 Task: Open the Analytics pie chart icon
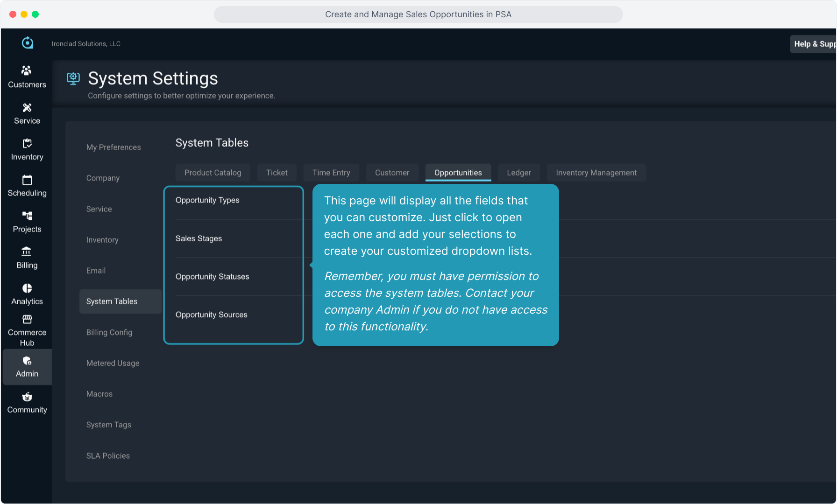point(27,288)
